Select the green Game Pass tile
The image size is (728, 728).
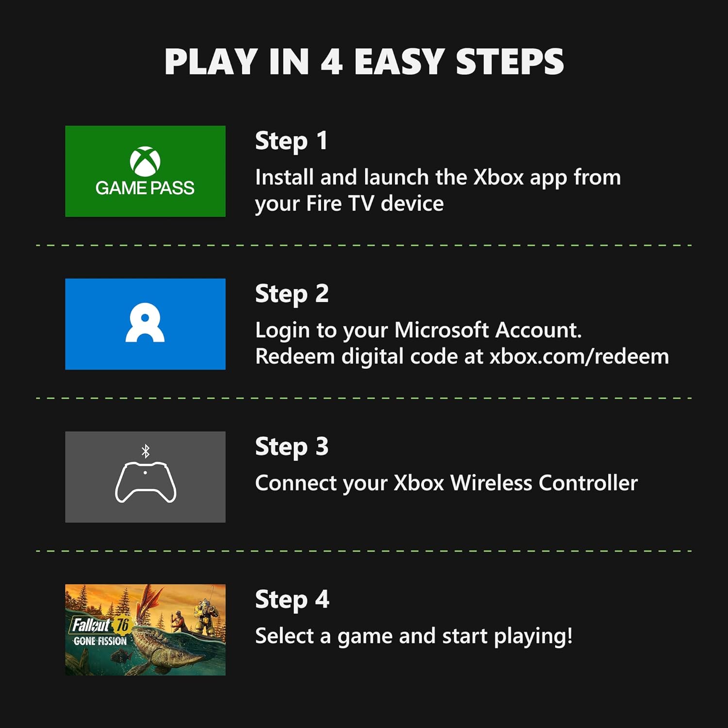point(146,171)
